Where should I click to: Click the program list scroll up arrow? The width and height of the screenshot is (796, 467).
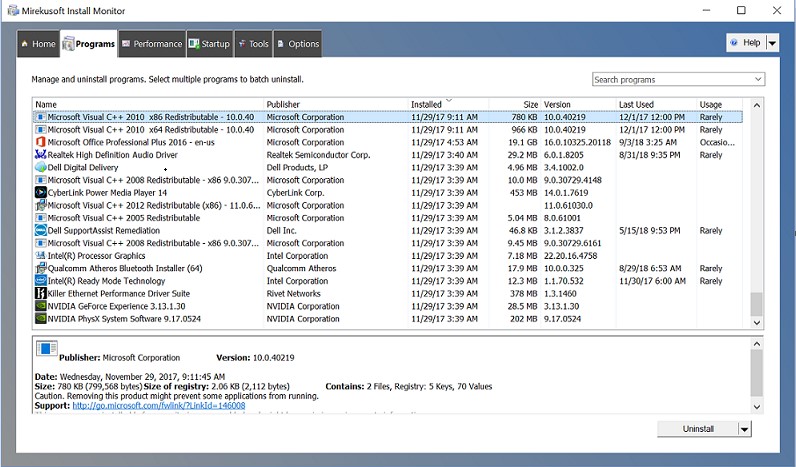[756, 105]
